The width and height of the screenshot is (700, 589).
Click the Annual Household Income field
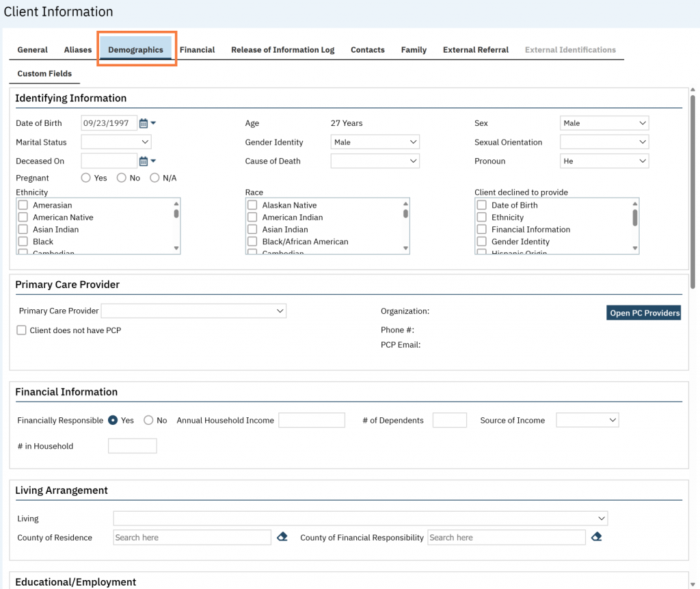tap(311, 421)
